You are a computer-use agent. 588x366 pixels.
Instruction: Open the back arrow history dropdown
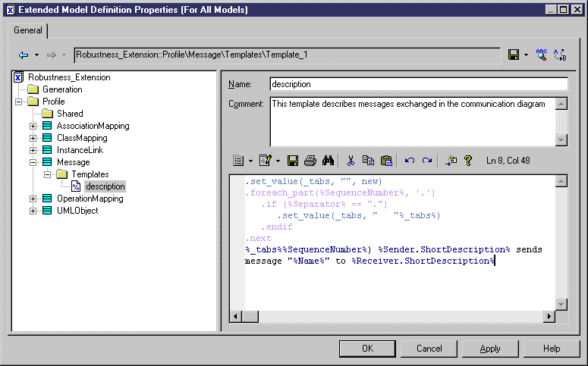coord(36,55)
